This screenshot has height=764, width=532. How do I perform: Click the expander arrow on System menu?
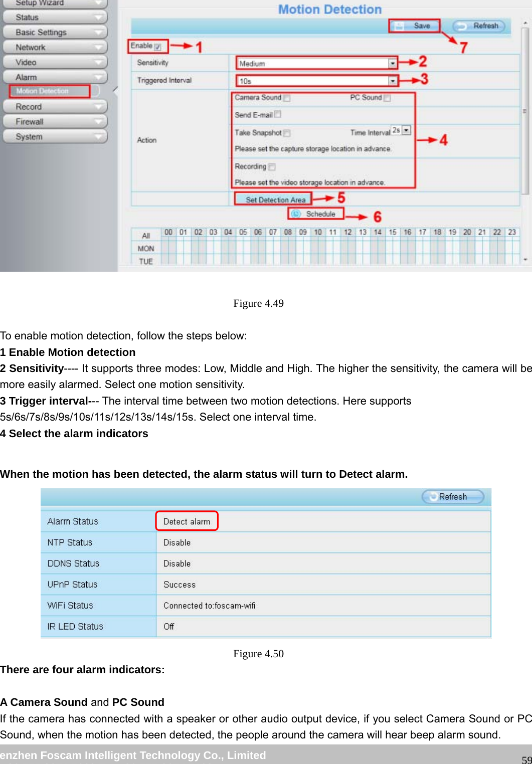pyautogui.click(x=98, y=137)
